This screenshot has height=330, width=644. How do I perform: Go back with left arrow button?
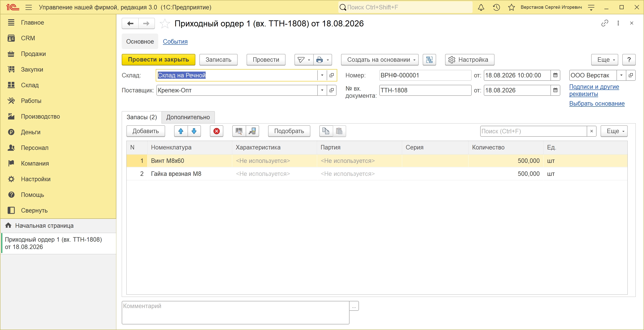130,23
